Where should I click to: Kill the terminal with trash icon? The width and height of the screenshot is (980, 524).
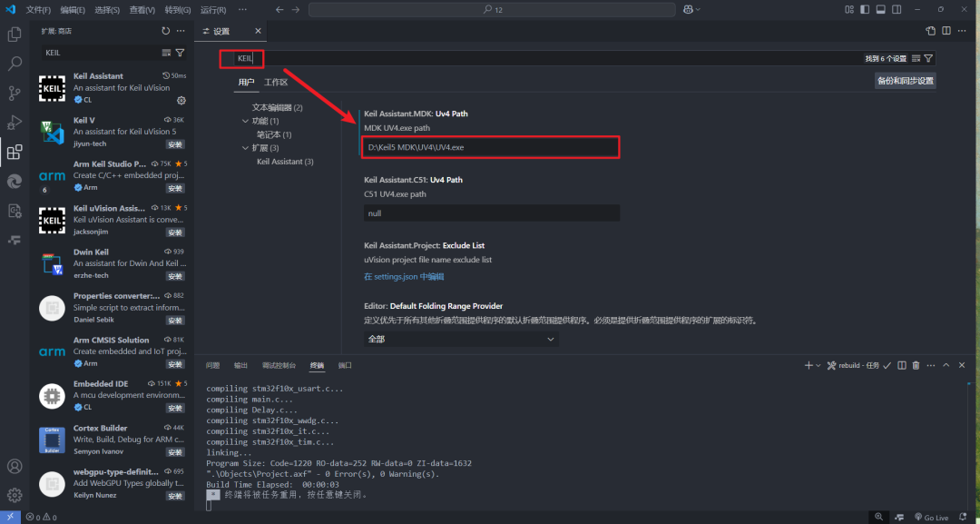point(916,365)
